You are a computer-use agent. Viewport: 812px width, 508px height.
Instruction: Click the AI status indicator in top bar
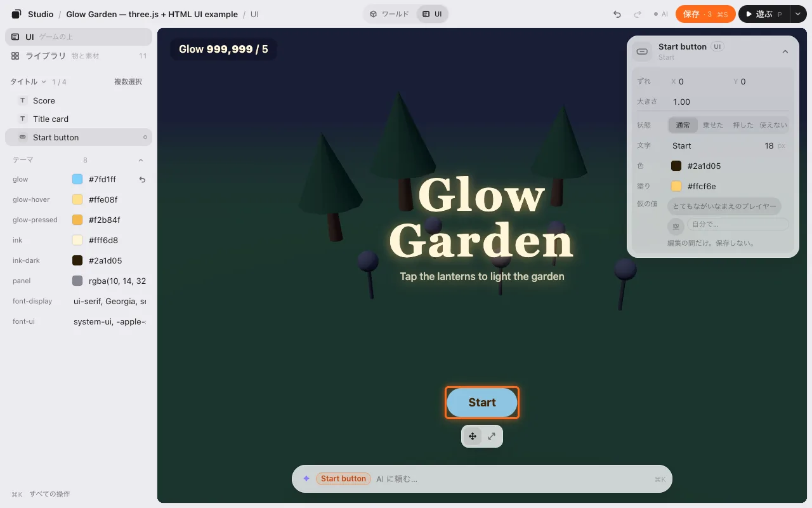point(660,14)
